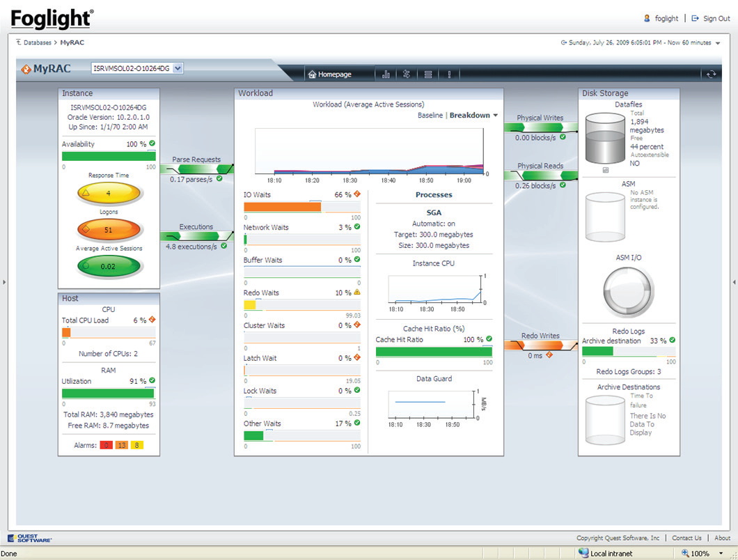Click the bar chart icon in the toolbar
Screen dimensions: 738x560
pyautogui.click(x=386, y=74)
